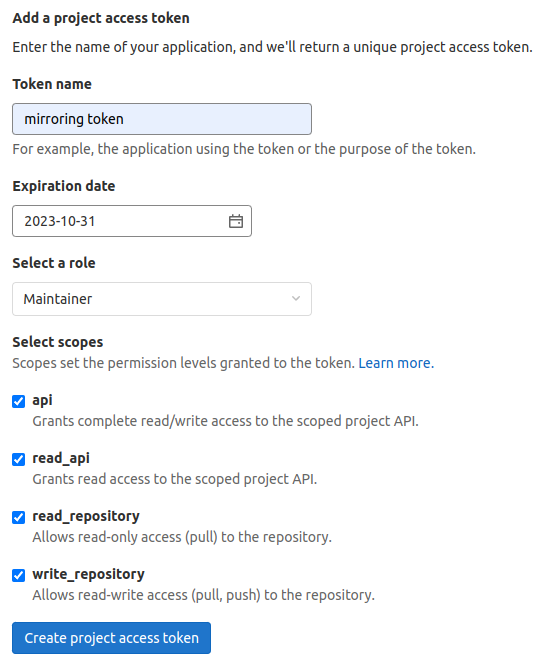Image resolution: width=546 pixels, height=665 pixels.
Task: Click the Expiration date field label
Action: 64,186
